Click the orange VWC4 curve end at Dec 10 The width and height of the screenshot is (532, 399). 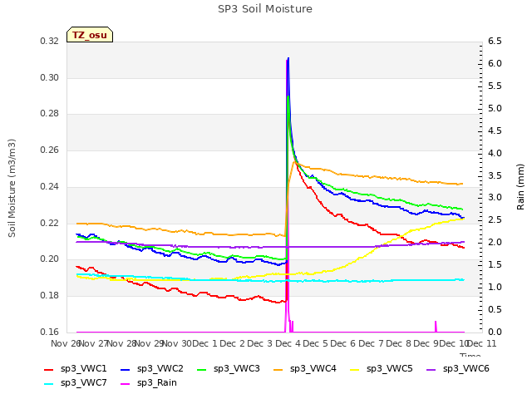(462, 184)
